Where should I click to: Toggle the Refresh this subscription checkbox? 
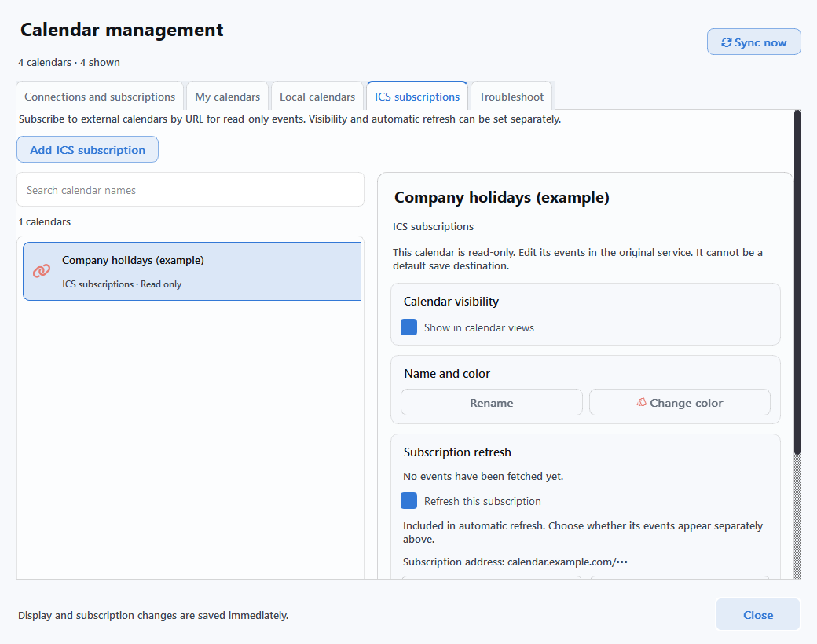(409, 501)
